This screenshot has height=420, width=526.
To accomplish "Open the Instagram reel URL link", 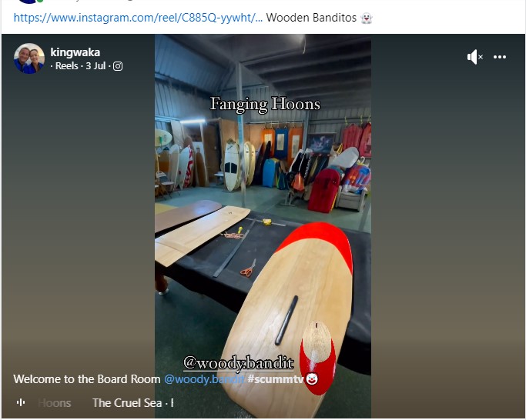I will click(138, 18).
